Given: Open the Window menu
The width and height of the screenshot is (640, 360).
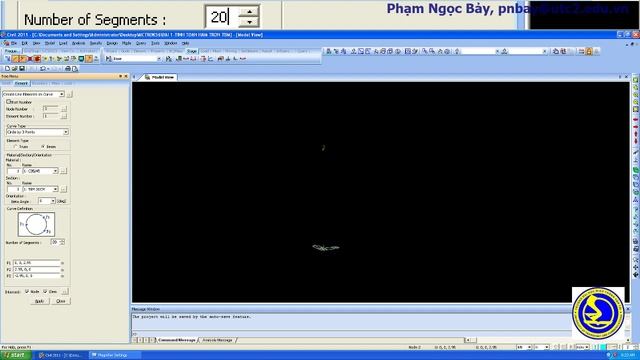Looking at the screenshot, I should click(171, 43).
